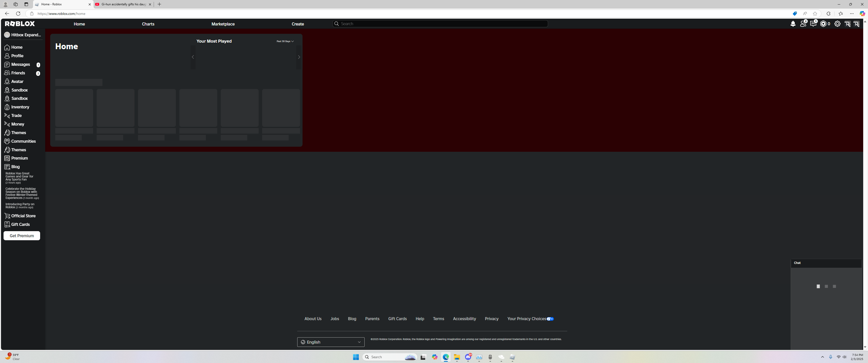Open About Us footer link
Image resolution: width=868 pixels, height=363 pixels.
tap(313, 319)
